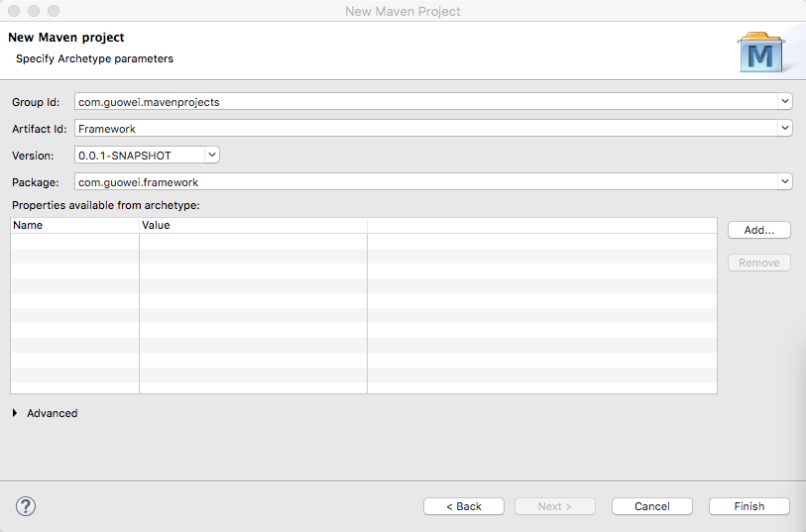Click the Maven M wizard icon
The width and height of the screenshot is (806, 532).
coord(760,53)
